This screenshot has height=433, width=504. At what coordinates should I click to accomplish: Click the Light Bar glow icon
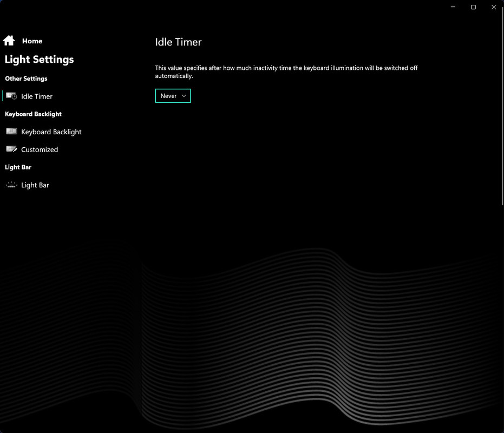pos(11,185)
